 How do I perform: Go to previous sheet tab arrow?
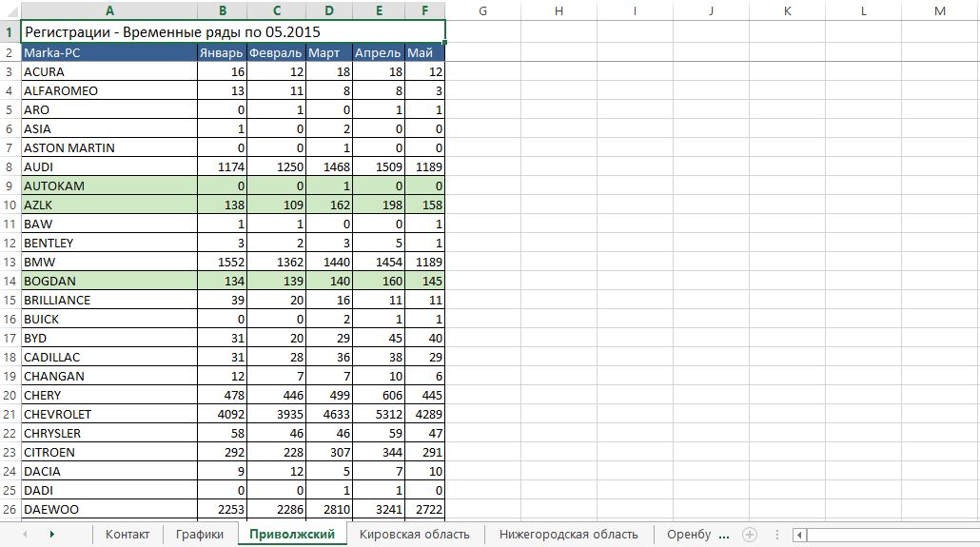coord(25,535)
